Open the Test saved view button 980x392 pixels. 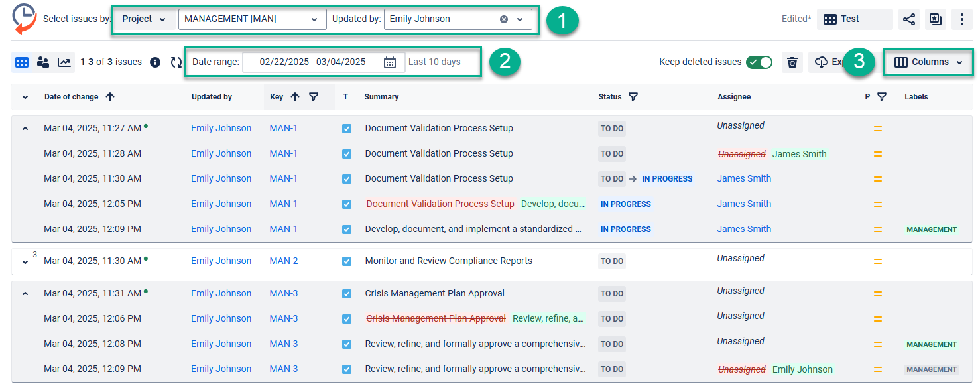click(x=854, y=19)
